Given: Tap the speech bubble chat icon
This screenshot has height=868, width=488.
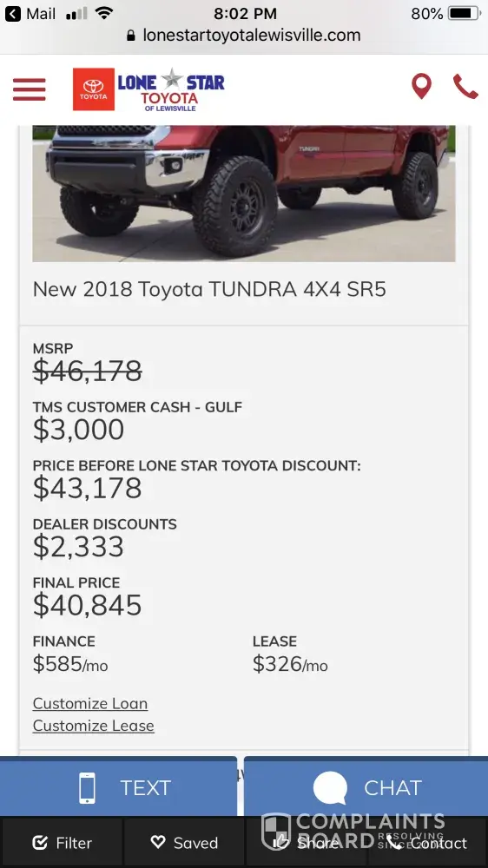Looking at the screenshot, I should (x=330, y=788).
